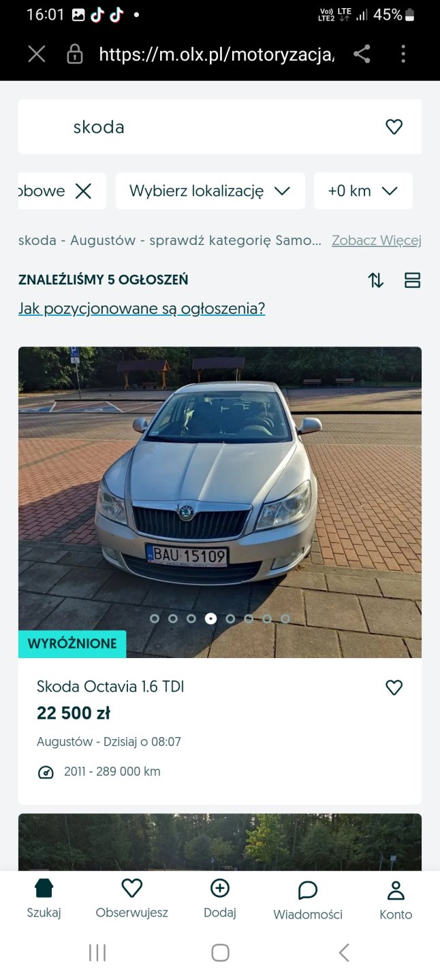The height and width of the screenshot is (980, 440).
Task: Open 'Jak pozycjonowane są ogłoszenia?' link
Action: pos(142,308)
